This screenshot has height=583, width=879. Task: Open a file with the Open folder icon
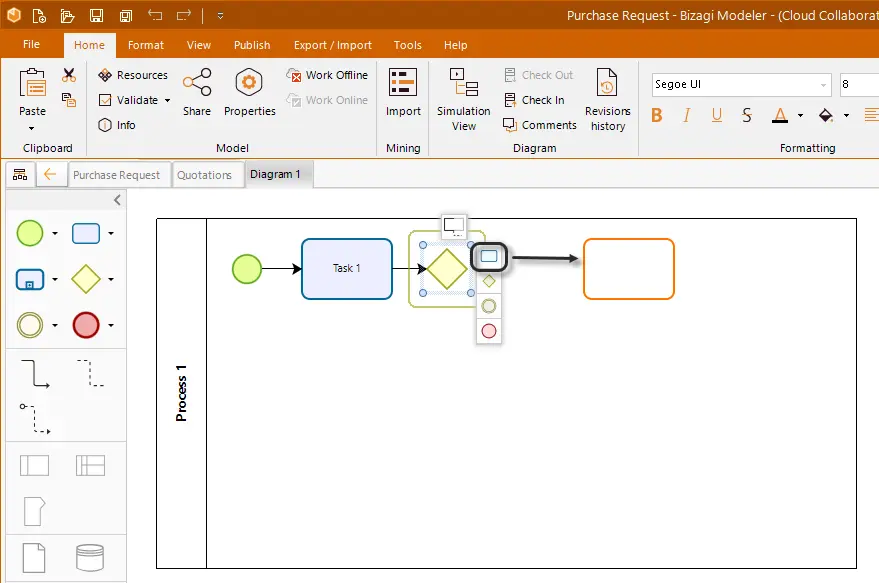pos(67,16)
